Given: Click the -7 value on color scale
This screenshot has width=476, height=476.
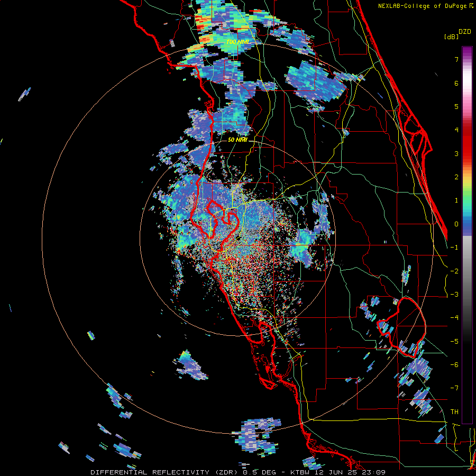Looking at the screenshot, I should (454, 388).
